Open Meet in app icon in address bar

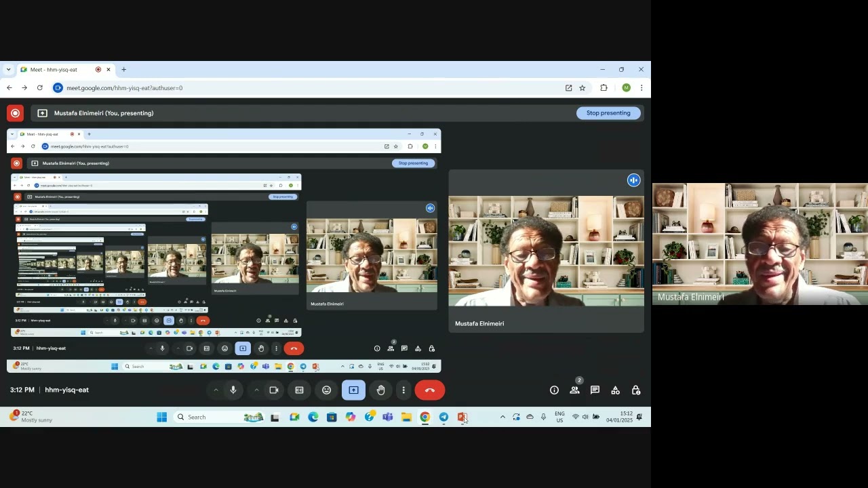[x=568, y=88]
